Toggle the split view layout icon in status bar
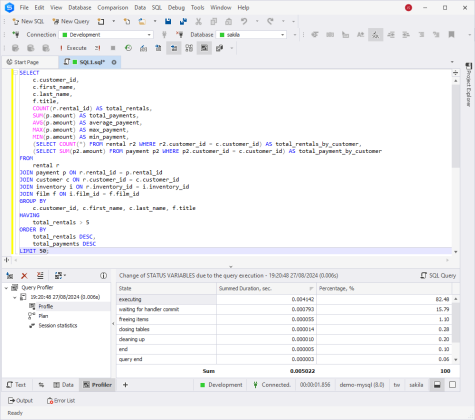Image resolution: width=475 pixels, height=420 pixels. 437,385
